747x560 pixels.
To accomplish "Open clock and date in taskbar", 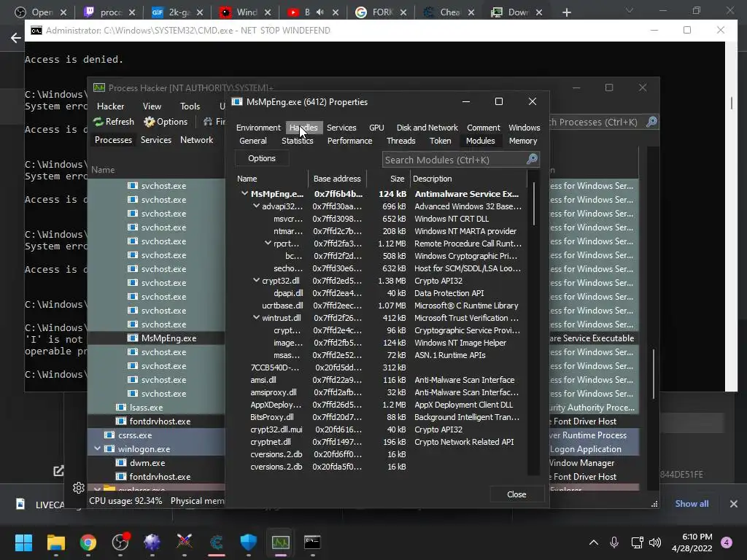I will 692,542.
